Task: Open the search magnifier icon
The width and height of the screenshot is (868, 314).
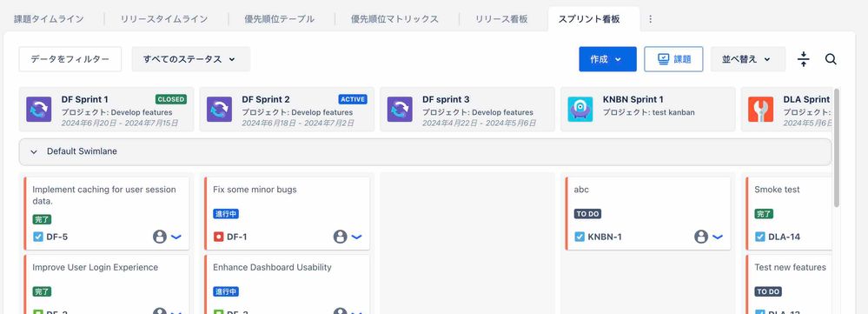Action: pos(831,59)
